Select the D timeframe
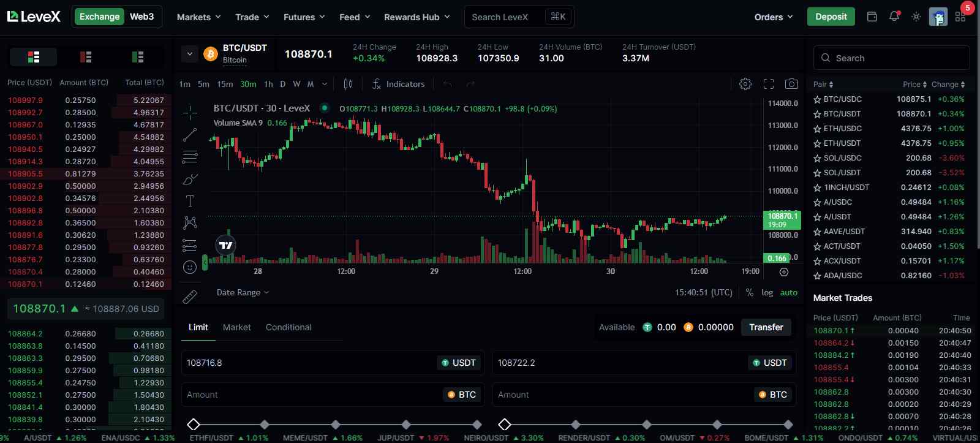Screen dimensions: 980x443 [282, 84]
